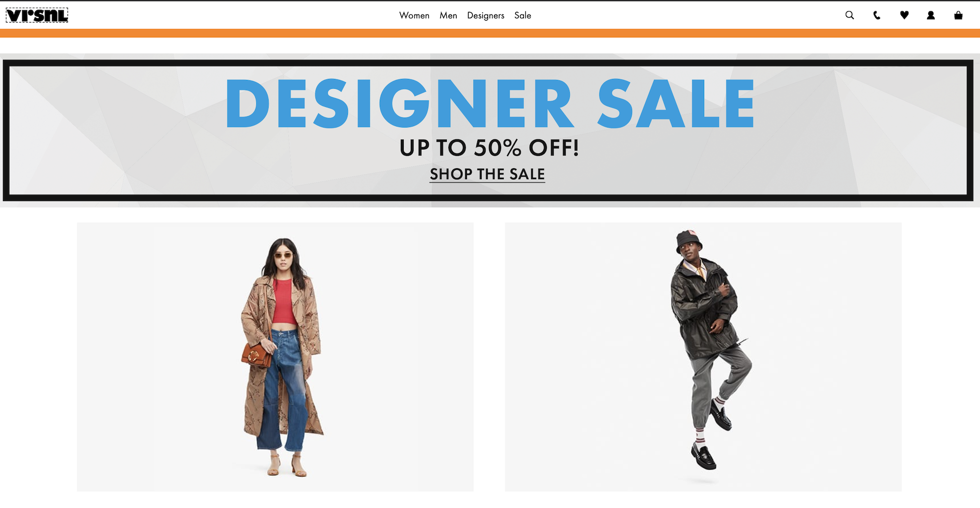980x508 pixels.
Task: Click the woman's brown leather handbag
Action: (256, 356)
